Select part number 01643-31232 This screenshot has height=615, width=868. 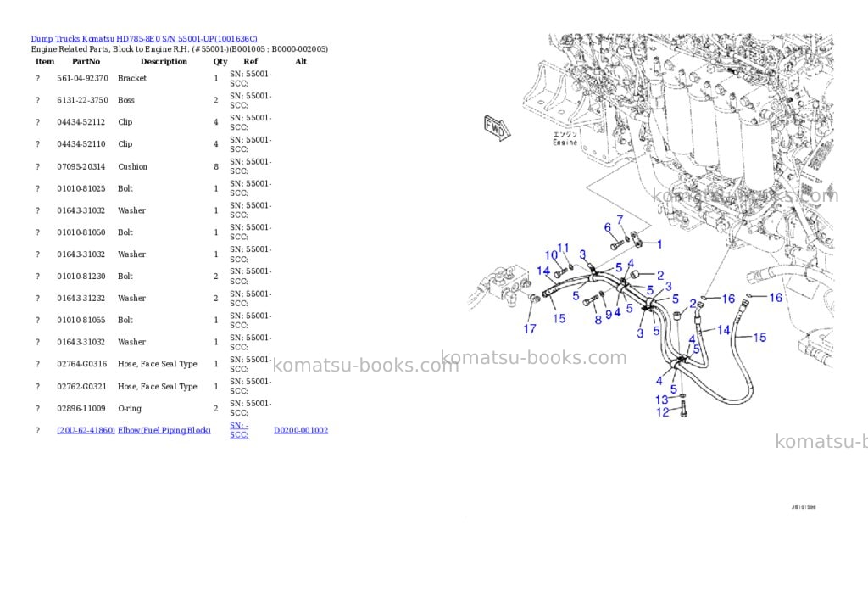(81, 298)
